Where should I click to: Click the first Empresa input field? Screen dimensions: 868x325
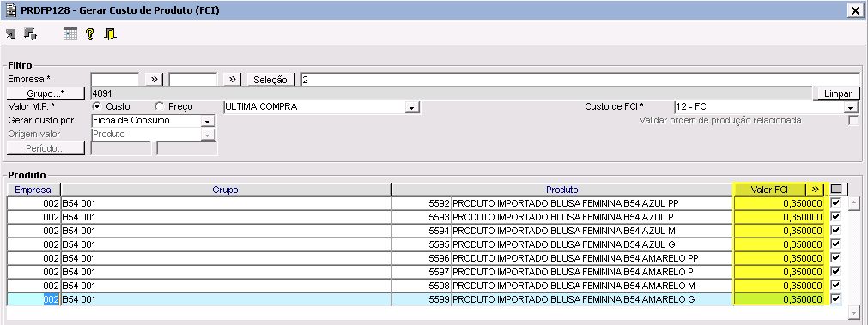114,80
